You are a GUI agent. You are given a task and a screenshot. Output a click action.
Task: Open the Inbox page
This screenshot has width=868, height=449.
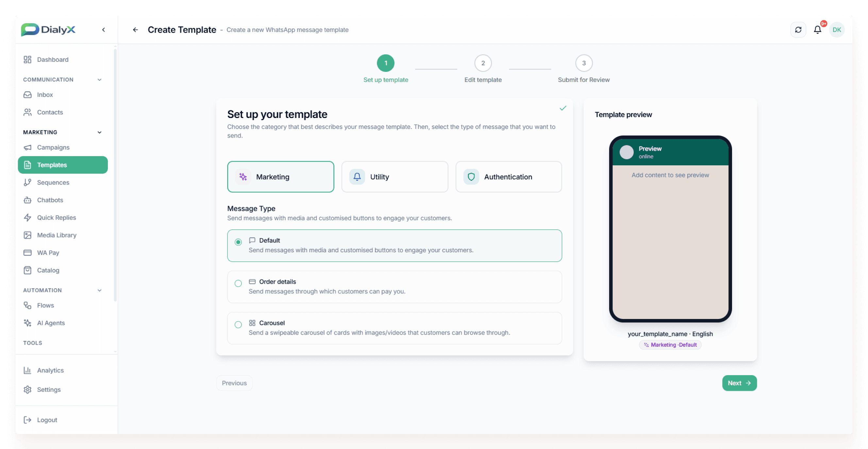tap(63, 95)
